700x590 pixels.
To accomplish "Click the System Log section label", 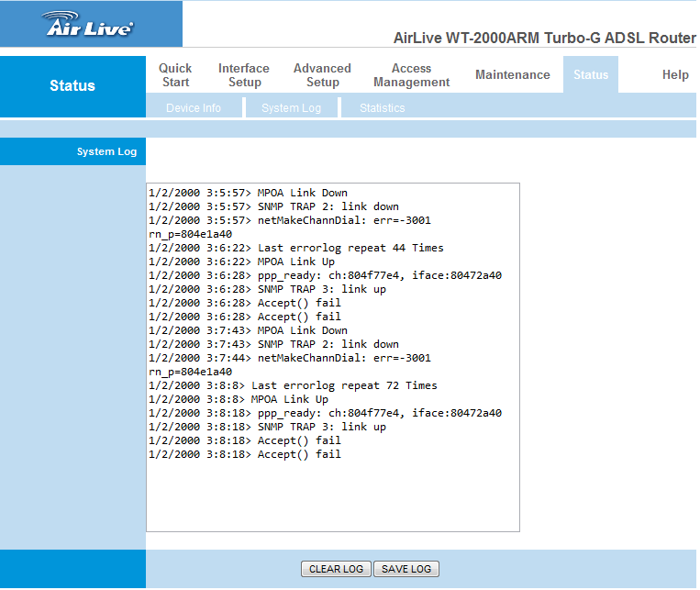I will pos(106,151).
